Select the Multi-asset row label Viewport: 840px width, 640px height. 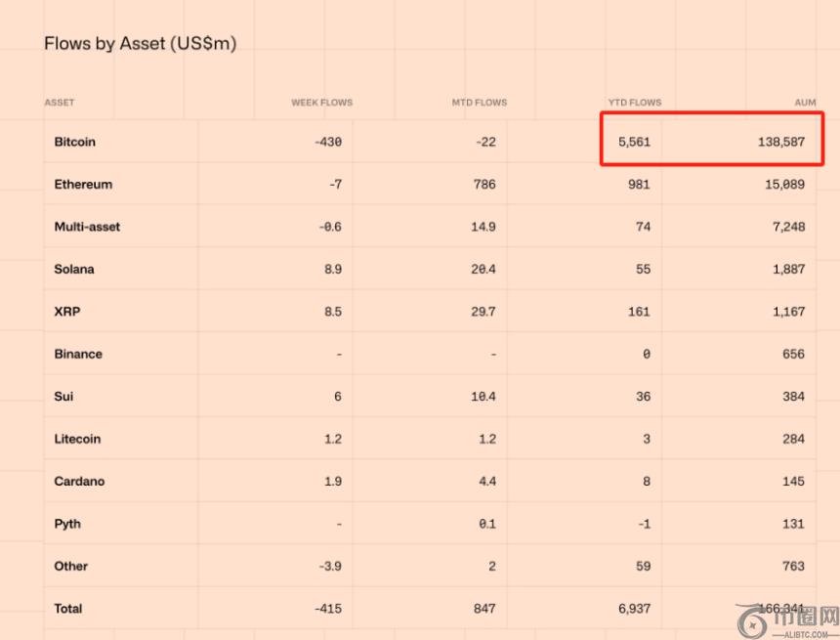(x=87, y=227)
